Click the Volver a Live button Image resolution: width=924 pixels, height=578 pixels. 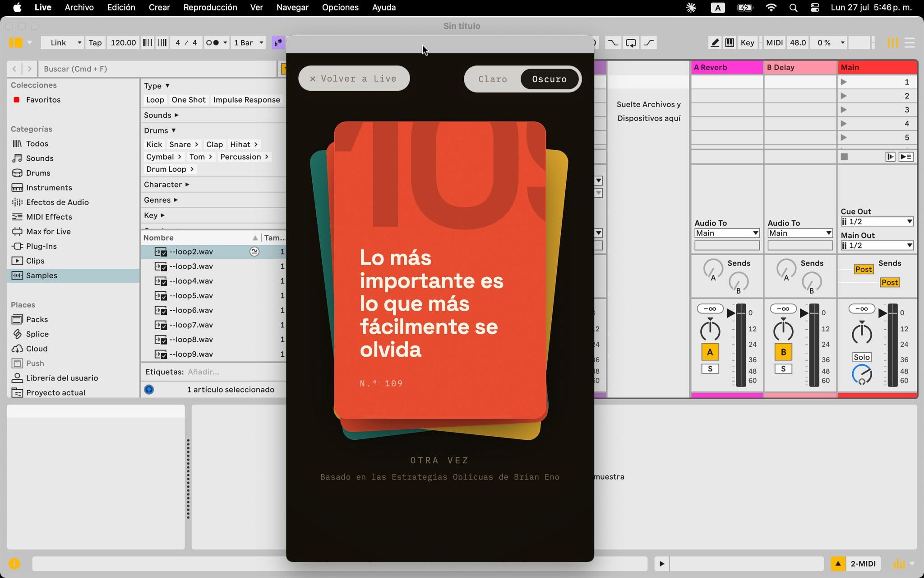pyautogui.click(x=354, y=79)
